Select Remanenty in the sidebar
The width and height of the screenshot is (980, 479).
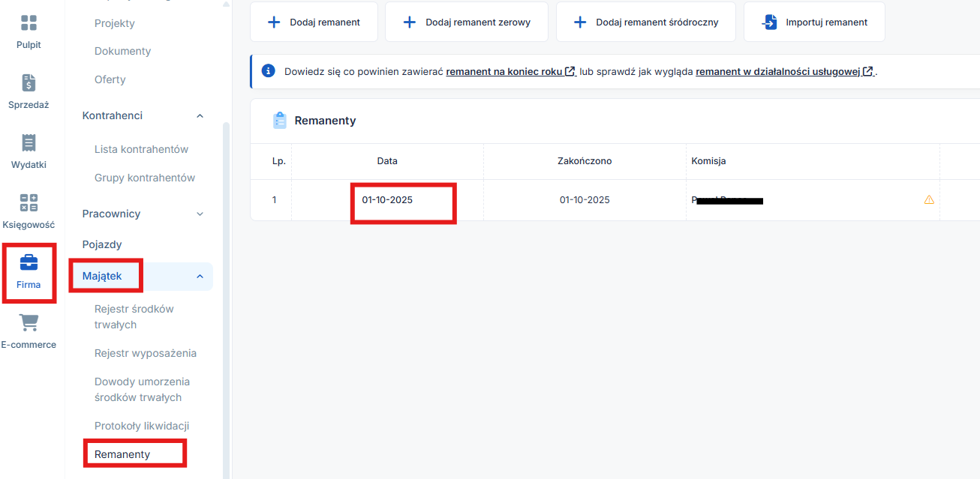click(122, 454)
